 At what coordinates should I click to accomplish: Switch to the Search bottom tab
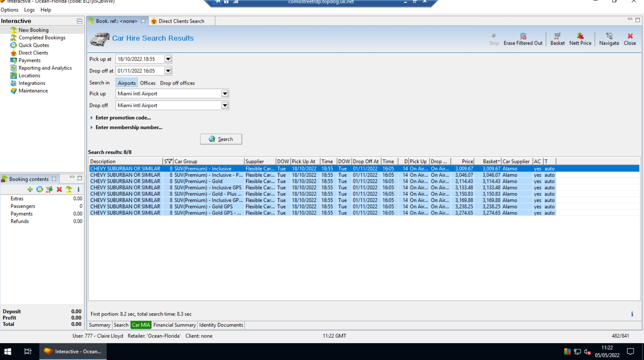tap(121, 325)
